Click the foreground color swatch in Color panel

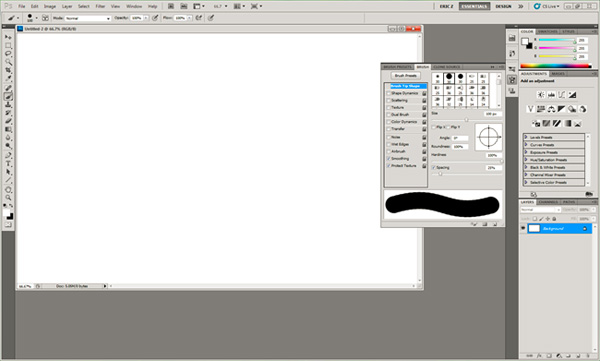[x=525, y=41]
